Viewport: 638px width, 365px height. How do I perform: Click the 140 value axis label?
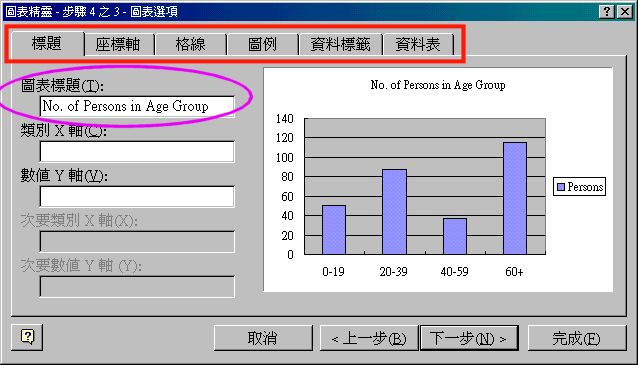pyautogui.click(x=284, y=119)
